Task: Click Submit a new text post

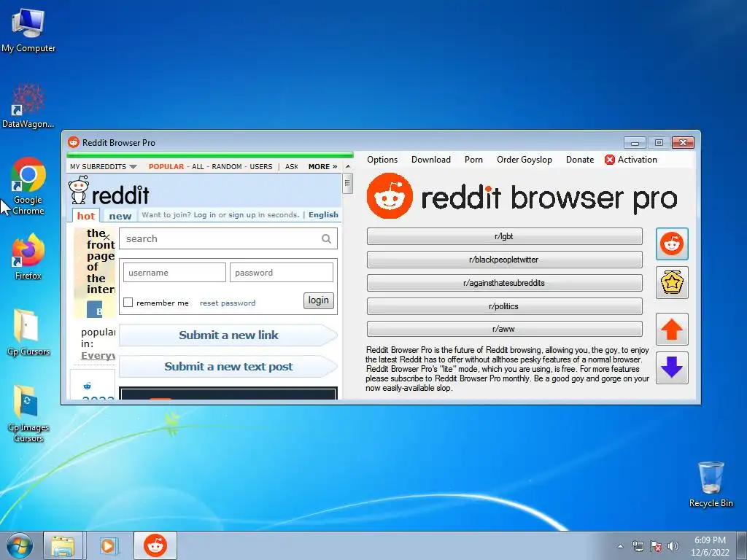Action: point(228,366)
